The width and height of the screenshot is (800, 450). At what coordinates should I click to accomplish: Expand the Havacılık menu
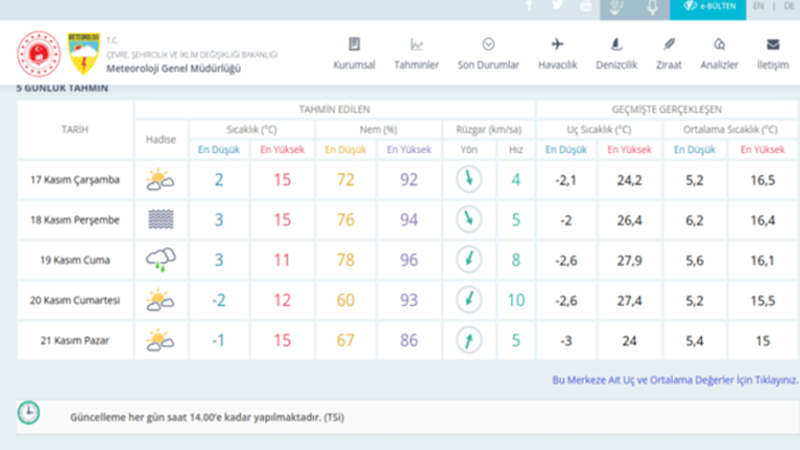click(557, 53)
